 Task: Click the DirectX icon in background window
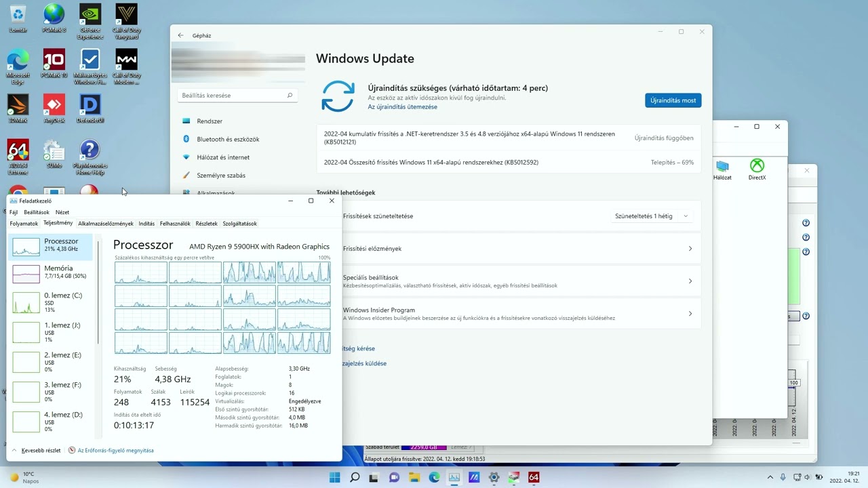point(757,169)
